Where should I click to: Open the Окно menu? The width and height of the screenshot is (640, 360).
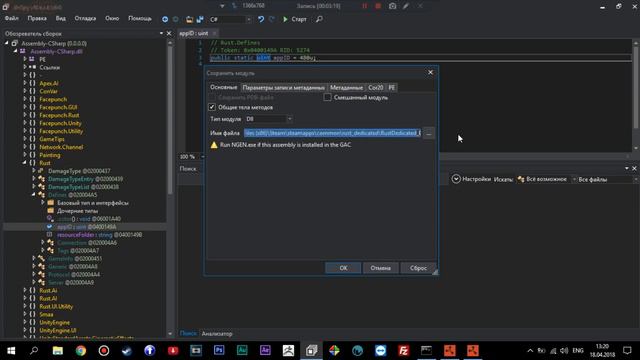pyautogui.click(x=112, y=18)
